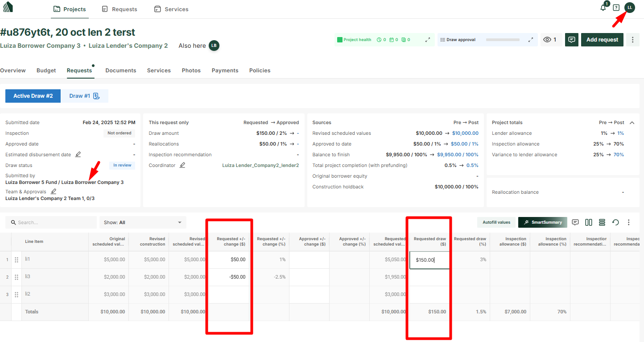Expand the Project health widget
Viewport: 644px width, 342px height.
[x=428, y=40]
